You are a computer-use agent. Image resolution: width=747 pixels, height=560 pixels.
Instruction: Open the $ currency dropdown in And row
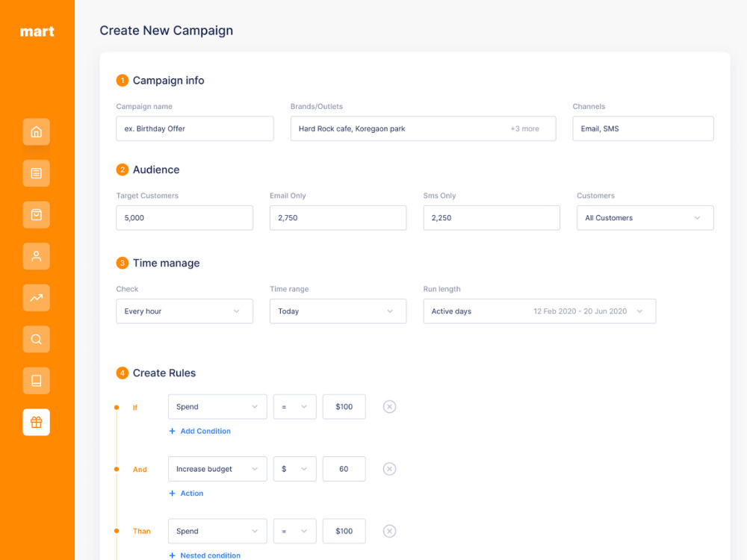tap(294, 469)
